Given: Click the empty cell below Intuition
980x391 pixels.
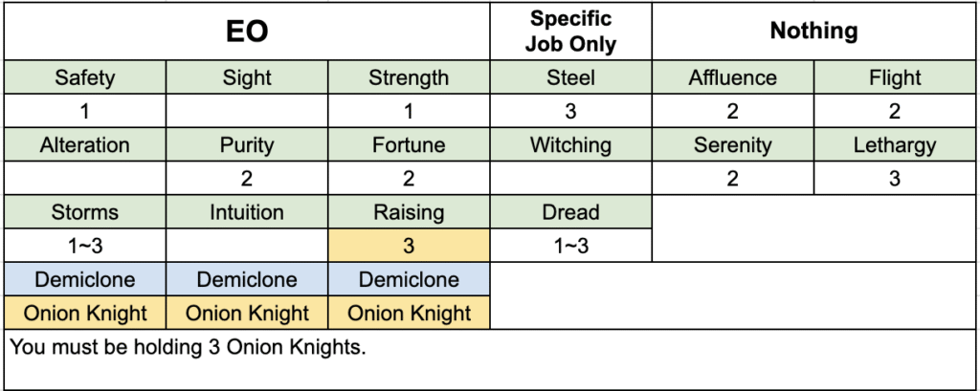Looking at the screenshot, I should pyautogui.click(x=247, y=246).
